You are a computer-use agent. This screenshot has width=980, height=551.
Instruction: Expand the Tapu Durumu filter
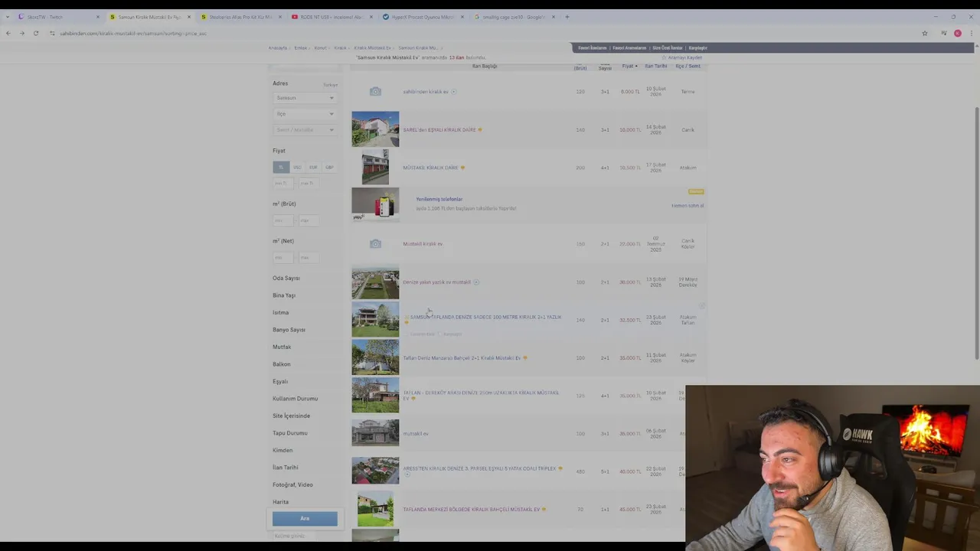(x=290, y=433)
